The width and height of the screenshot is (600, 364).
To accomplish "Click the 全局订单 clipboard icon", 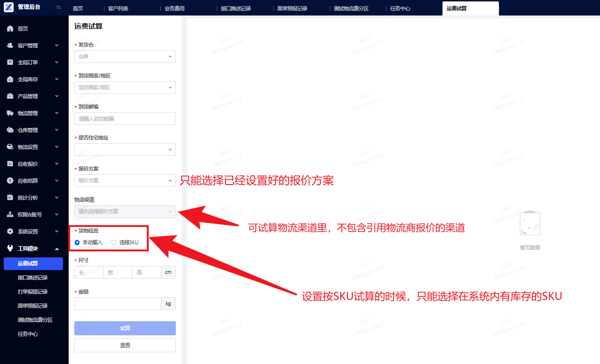I will 10,62.
